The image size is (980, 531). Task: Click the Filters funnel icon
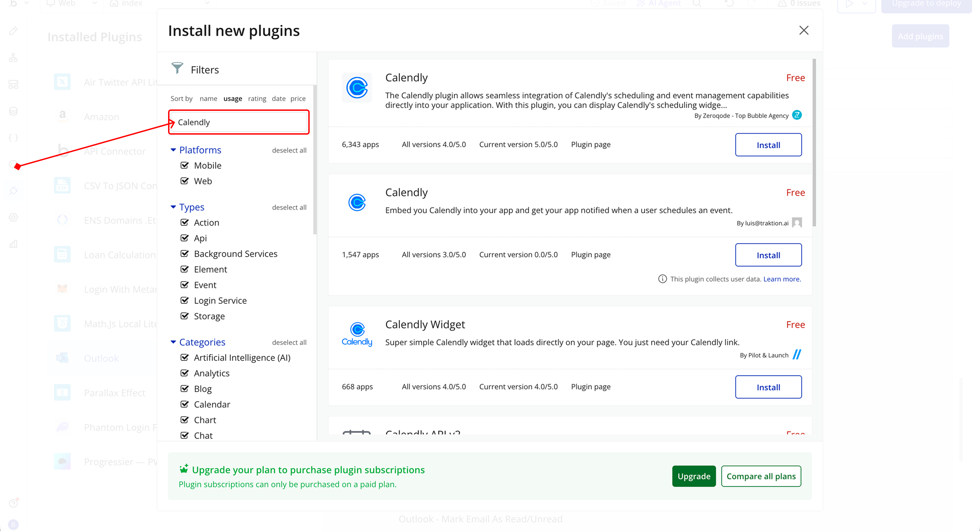[x=177, y=68]
